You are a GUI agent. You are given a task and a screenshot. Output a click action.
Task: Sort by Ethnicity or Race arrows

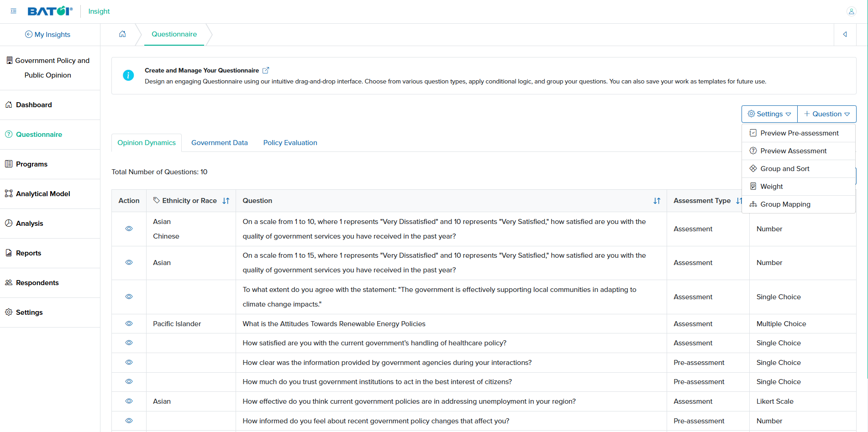tap(226, 201)
